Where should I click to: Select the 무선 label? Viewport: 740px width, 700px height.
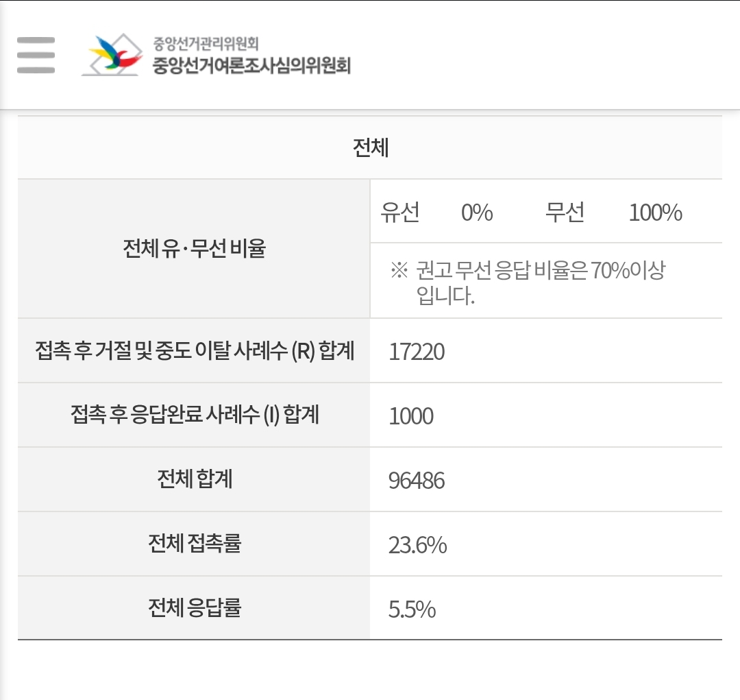click(565, 213)
